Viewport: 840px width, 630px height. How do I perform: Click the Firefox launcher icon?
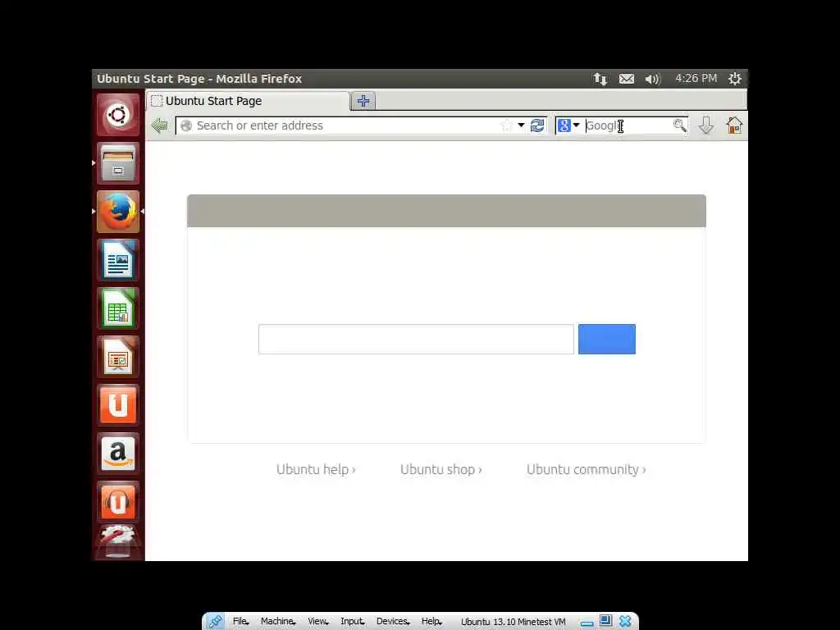[118, 212]
